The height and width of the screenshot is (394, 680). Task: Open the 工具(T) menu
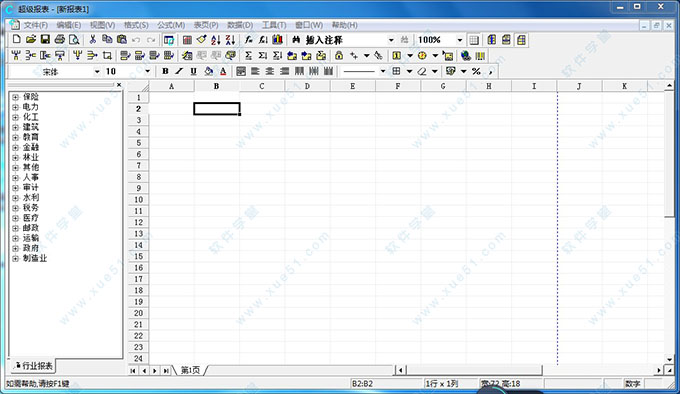coord(274,25)
